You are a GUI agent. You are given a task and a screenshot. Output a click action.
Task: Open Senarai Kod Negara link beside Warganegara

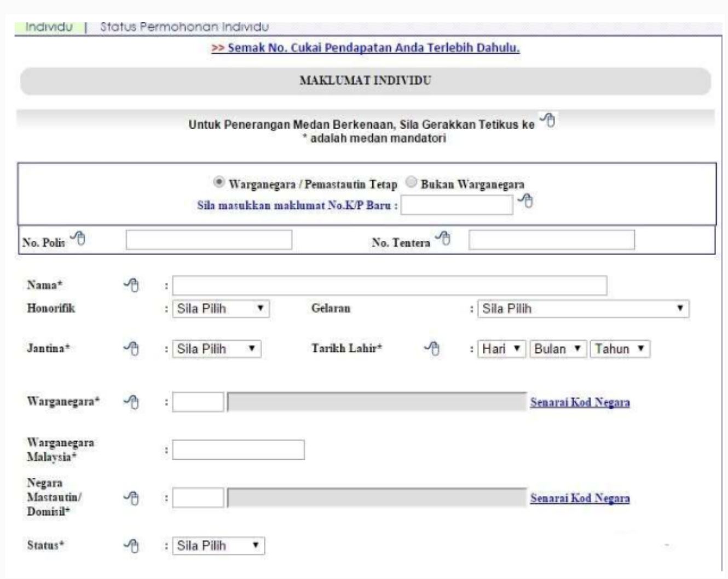pos(580,403)
